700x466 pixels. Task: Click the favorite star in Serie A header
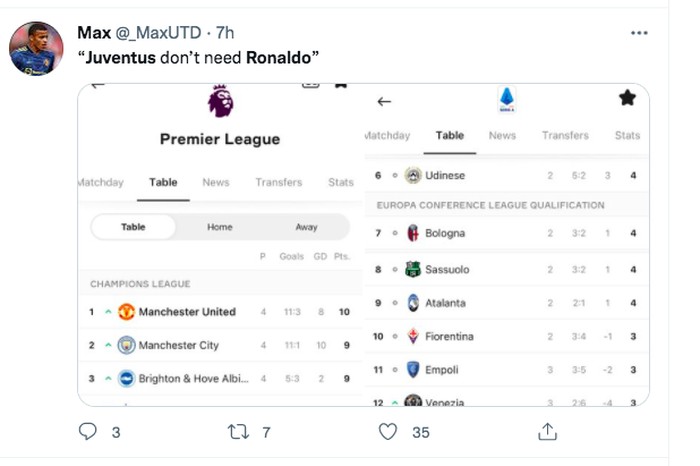627,98
